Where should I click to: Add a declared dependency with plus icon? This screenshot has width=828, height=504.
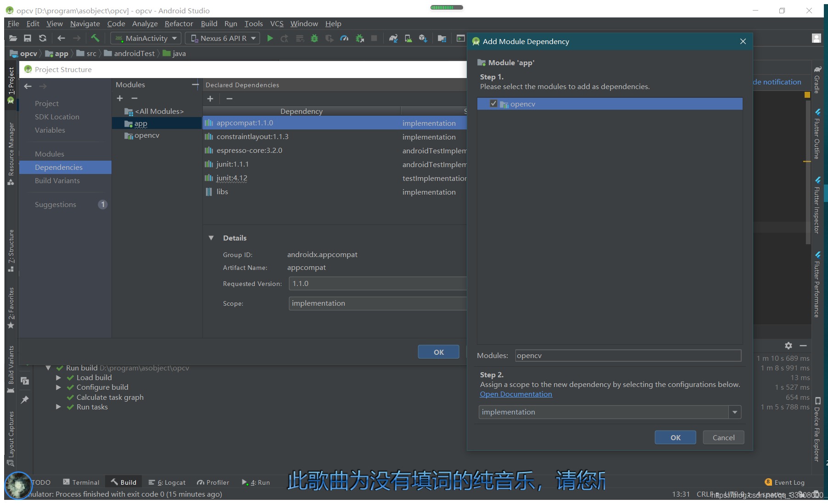[210, 99]
